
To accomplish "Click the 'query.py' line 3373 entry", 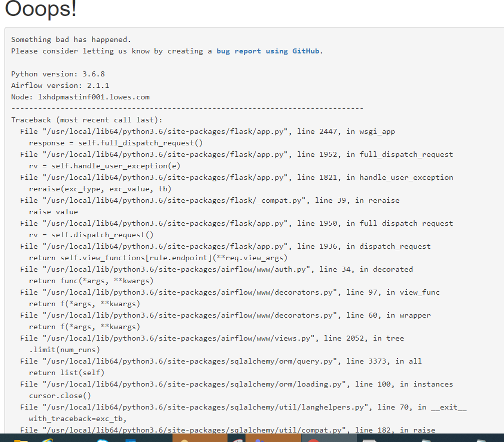I will pyautogui.click(x=221, y=362).
